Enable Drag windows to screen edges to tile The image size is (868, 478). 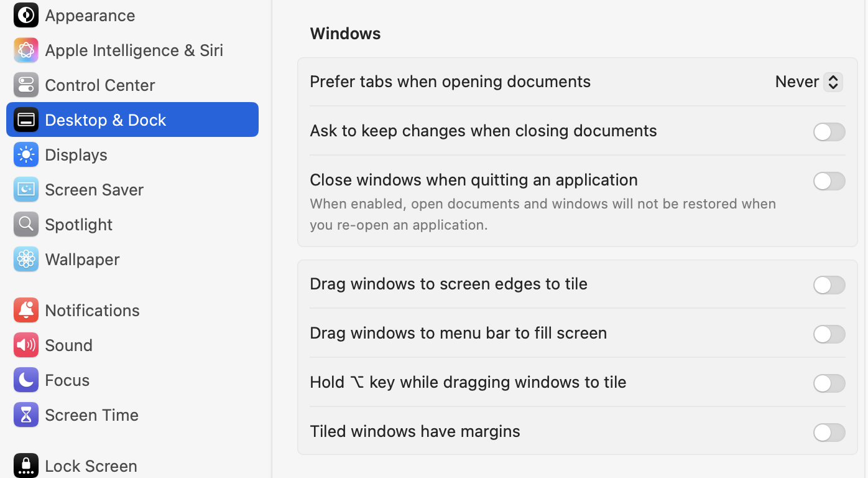[829, 285]
